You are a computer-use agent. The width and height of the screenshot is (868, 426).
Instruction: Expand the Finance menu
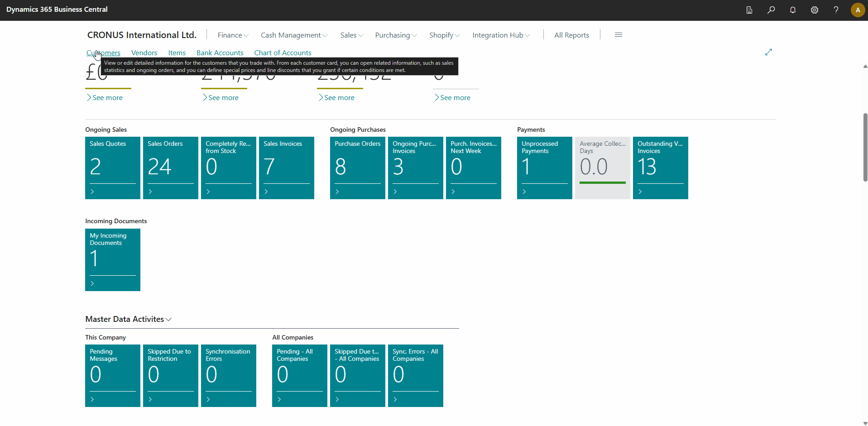pyautogui.click(x=233, y=35)
